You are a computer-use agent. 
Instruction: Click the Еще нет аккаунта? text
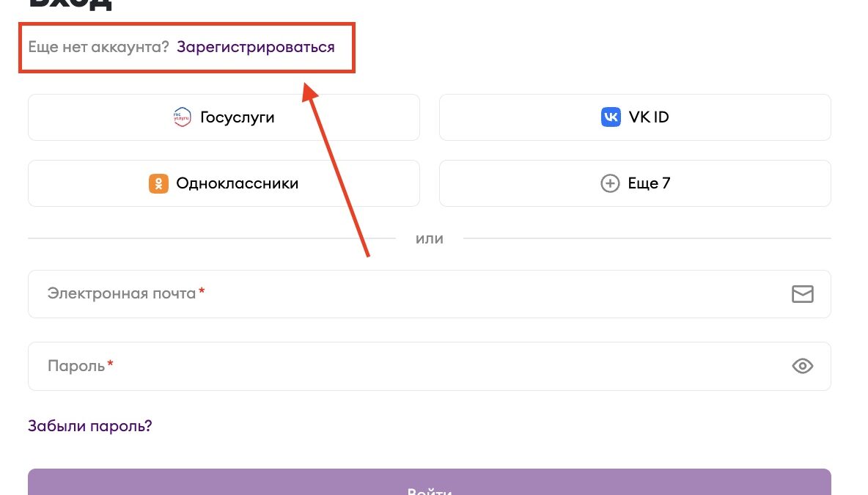98,47
